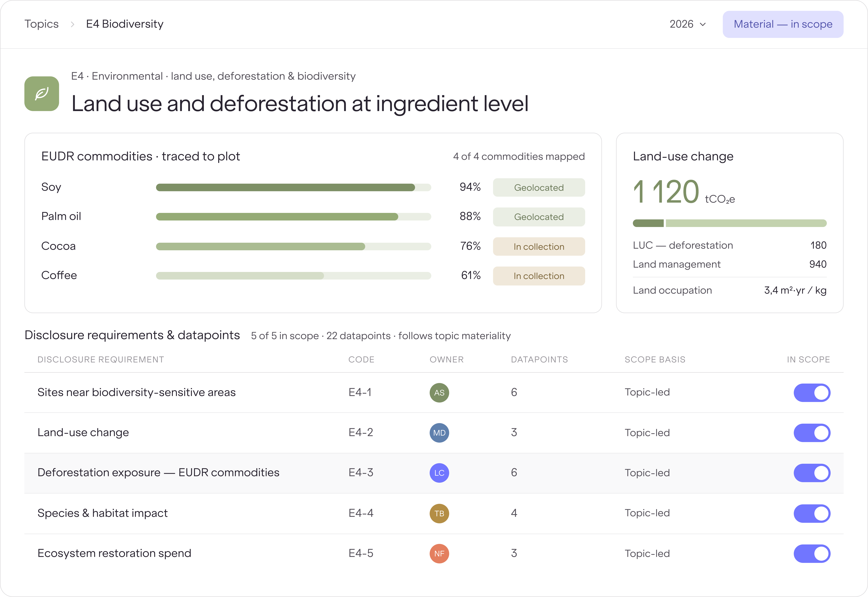This screenshot has width=868, height=597.
Task: Click the Geolocated badge for Palm oil
Action: pos(539,217)
